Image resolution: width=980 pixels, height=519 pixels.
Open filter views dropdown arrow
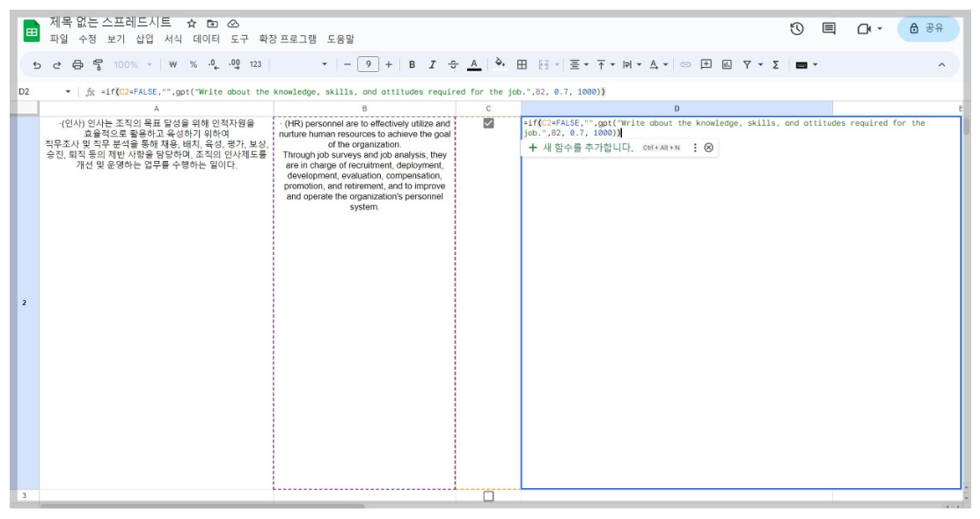click(x=761, y=65)
